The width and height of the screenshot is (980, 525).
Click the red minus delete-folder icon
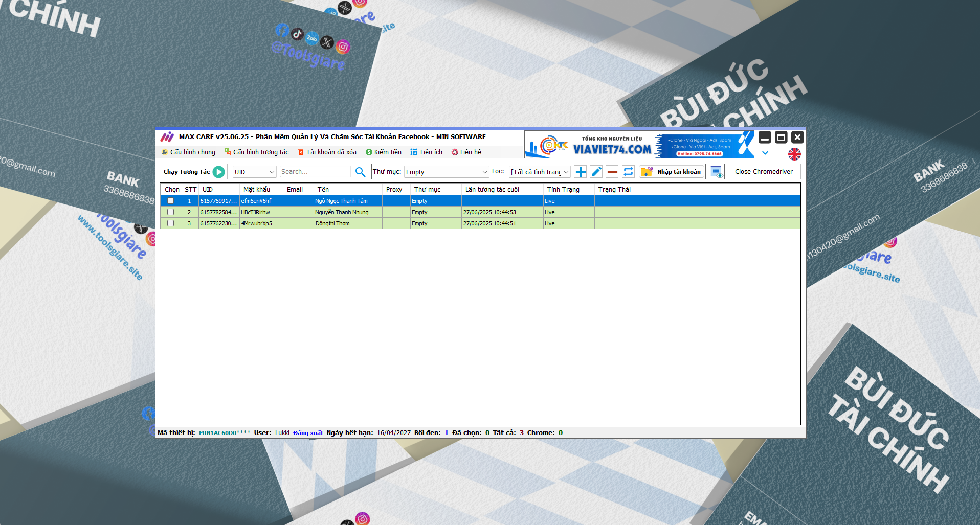coord(612,172)
